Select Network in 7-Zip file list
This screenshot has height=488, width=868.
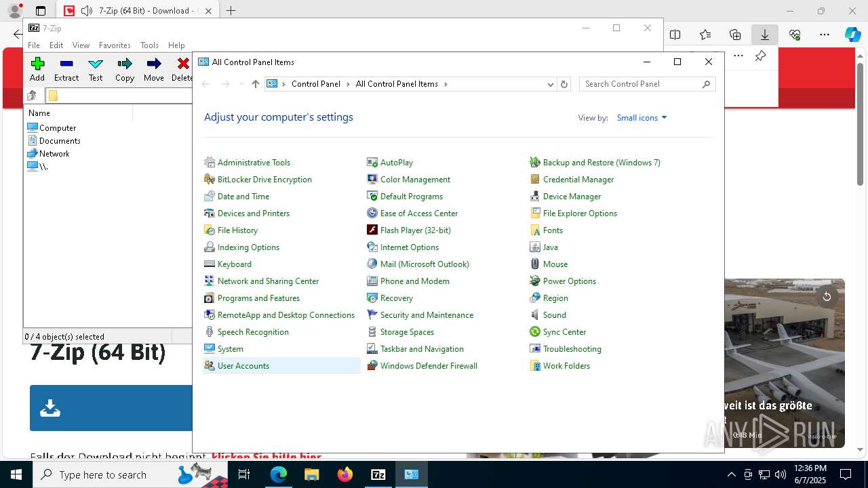(54, 154)
